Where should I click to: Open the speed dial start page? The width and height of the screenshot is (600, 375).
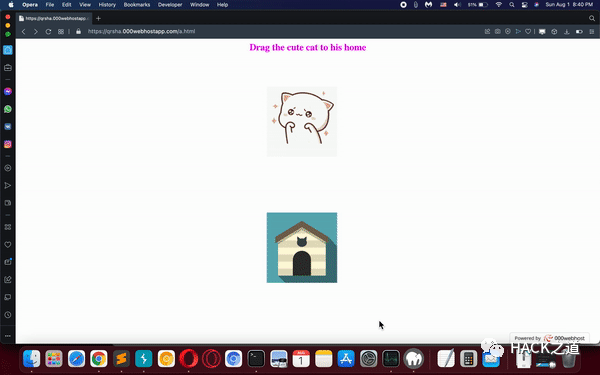click(61, 31)
